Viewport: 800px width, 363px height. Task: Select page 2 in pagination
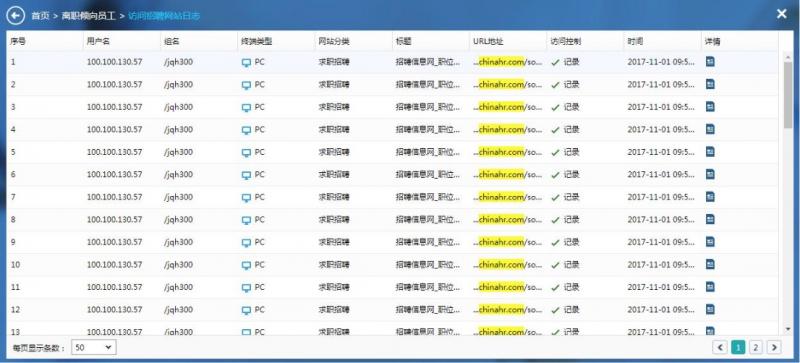[756, 348]
